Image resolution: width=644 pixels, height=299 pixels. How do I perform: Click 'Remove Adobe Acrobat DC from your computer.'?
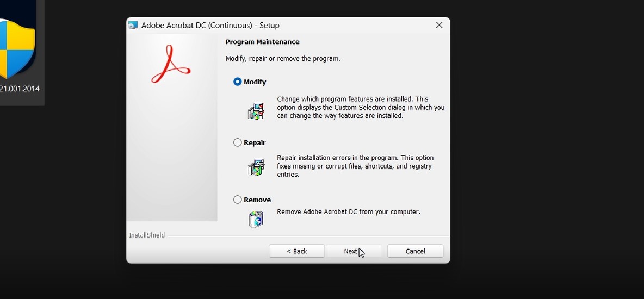coord(349,212)
